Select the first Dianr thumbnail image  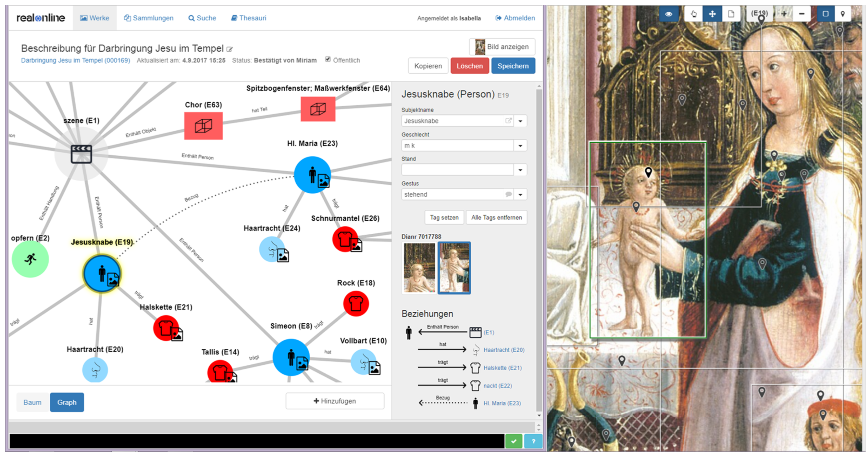click(x=419, y=267)
